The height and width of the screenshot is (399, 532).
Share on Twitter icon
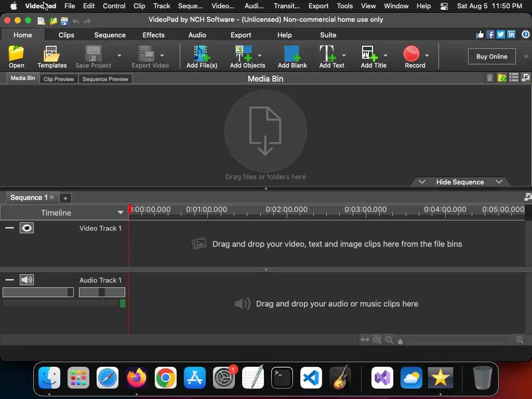501,34
